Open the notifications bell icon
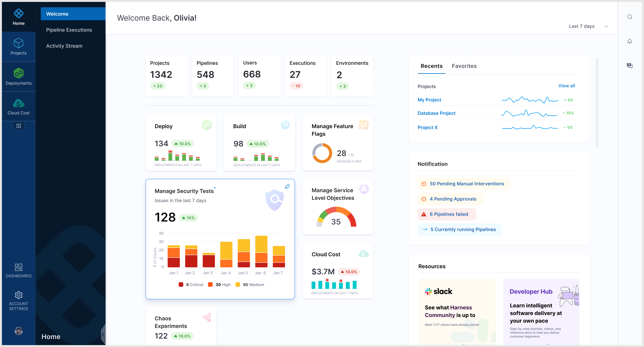 pos(630,41)
